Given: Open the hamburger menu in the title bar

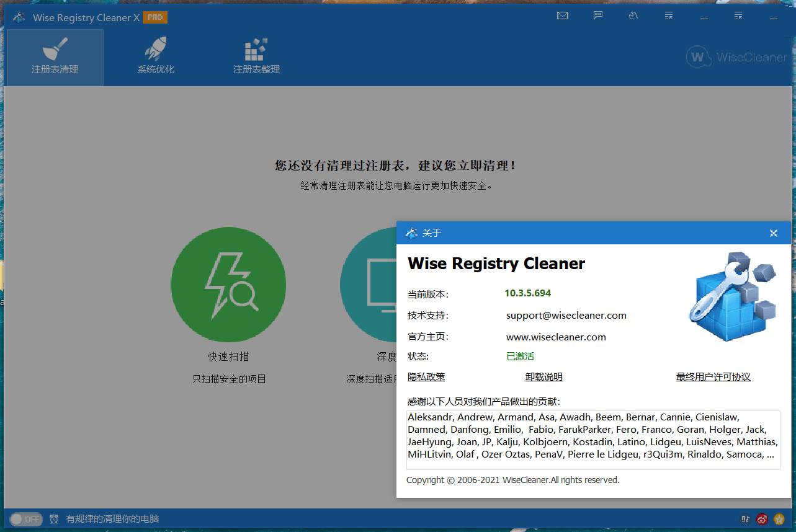Looking at the screenshot, I should (x=668, y=16).
